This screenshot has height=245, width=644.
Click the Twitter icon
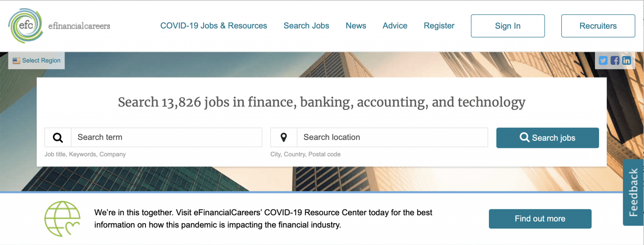point(603,60)
